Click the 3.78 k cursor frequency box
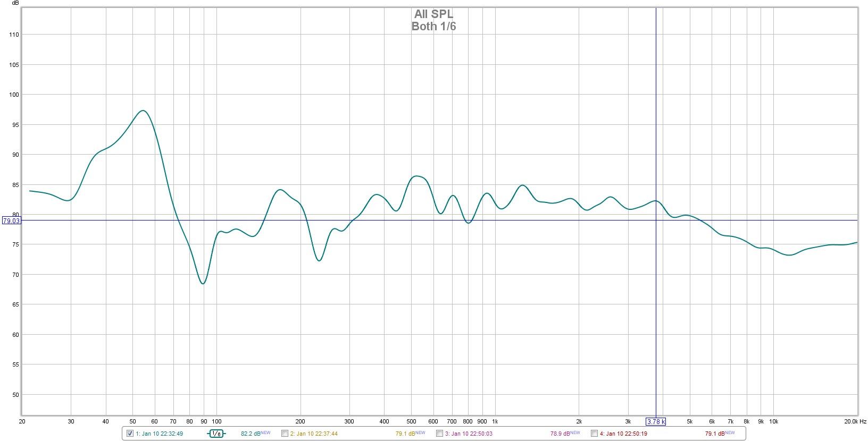The image size is (868, 441). pyautogui.click(x=656, y=422)
